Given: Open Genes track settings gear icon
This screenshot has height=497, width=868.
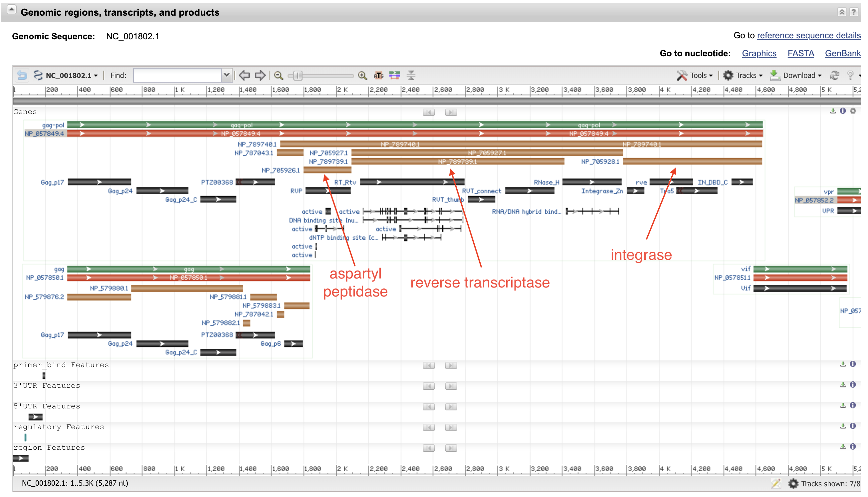Looking at the screenshot, I should point(853,111).
